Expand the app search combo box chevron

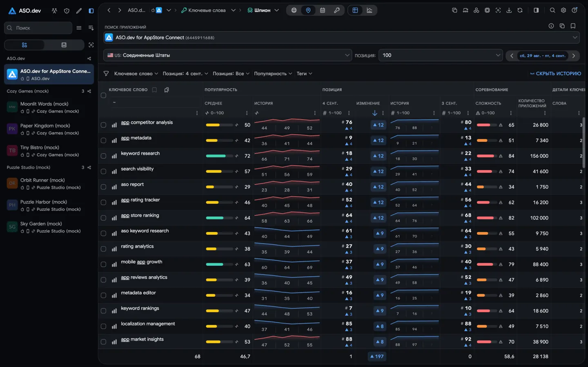[575, 37]
